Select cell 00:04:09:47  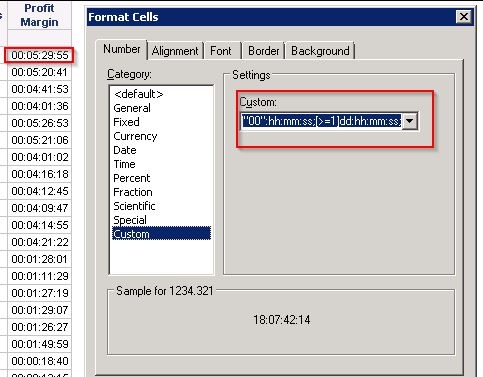pyautogui.click(x=39, y=208)
